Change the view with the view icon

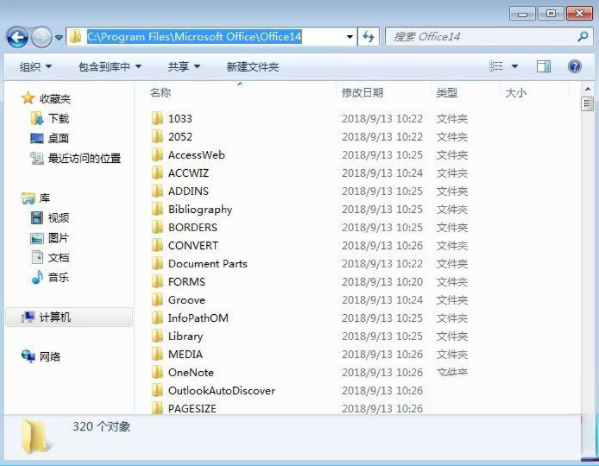pos(495,66)
